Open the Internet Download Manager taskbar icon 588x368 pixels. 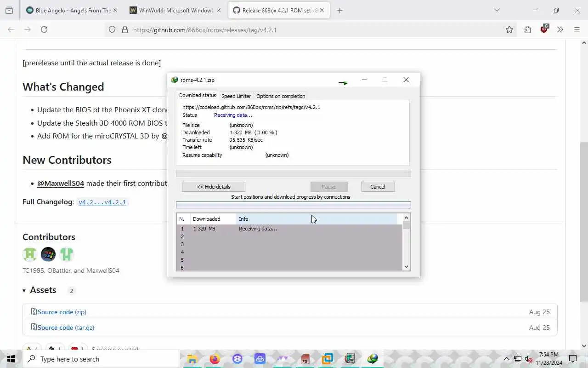pyautogui.click(x=372, y=359)
